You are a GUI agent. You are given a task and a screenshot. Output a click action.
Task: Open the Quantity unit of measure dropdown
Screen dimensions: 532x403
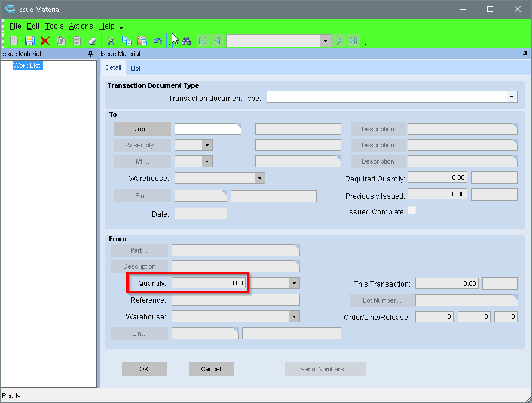[294, 284]
